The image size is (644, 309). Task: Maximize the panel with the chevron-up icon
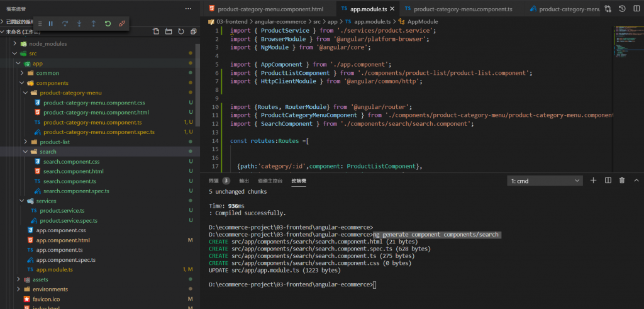pos(636,181)
